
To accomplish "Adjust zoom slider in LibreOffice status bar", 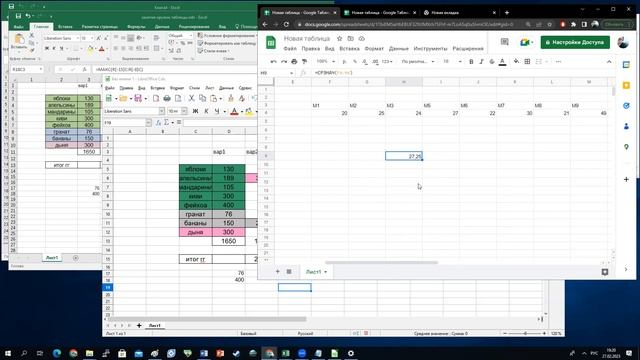I will click(x=525, y=333).
